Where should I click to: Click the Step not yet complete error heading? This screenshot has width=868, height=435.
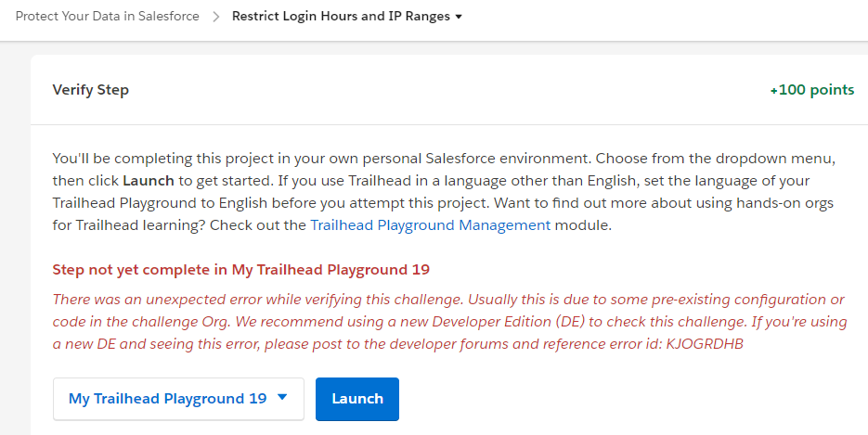[240, 270]
